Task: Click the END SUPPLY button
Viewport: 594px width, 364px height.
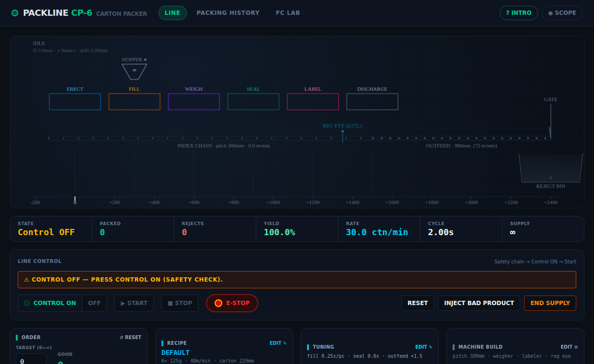Action: point(550,303)
